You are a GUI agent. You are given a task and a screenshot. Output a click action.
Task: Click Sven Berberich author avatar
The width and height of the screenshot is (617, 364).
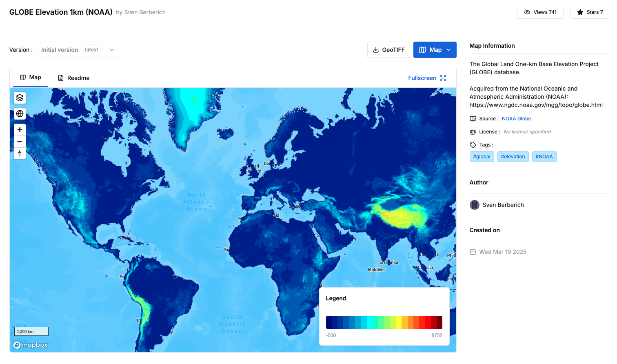(x=475, y=205)
